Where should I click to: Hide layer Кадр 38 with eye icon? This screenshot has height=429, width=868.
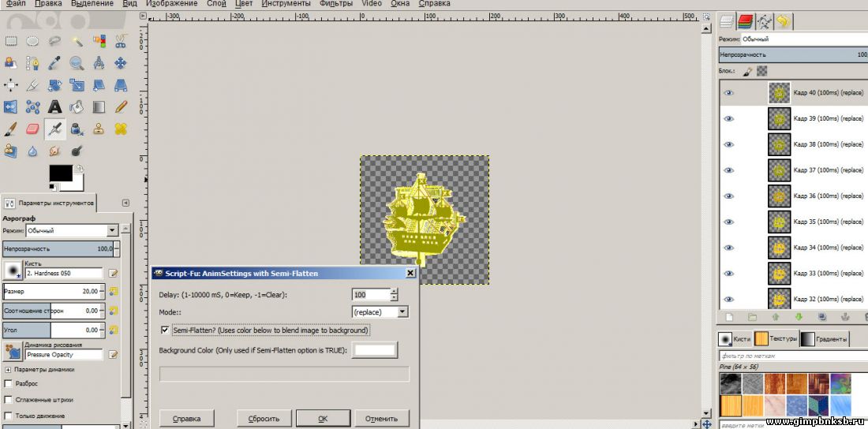point(729,144)
